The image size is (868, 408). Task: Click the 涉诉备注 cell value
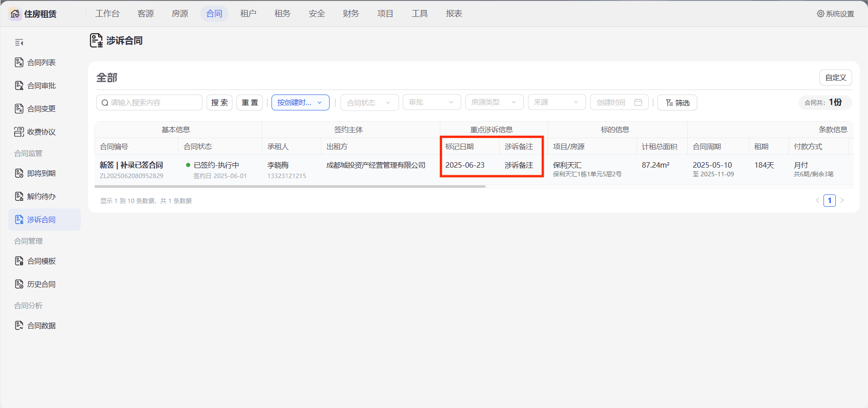[x=519, y=165]
